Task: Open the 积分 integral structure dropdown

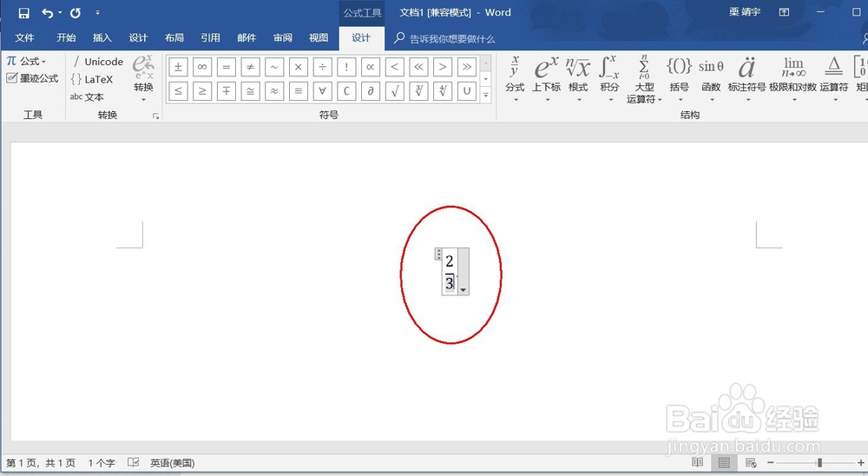Action: pos(609,79)
